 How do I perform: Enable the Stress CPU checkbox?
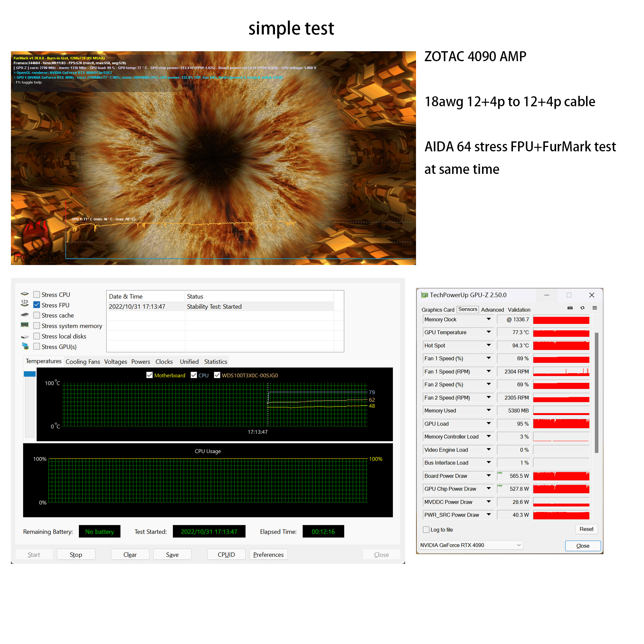[37, 294]
